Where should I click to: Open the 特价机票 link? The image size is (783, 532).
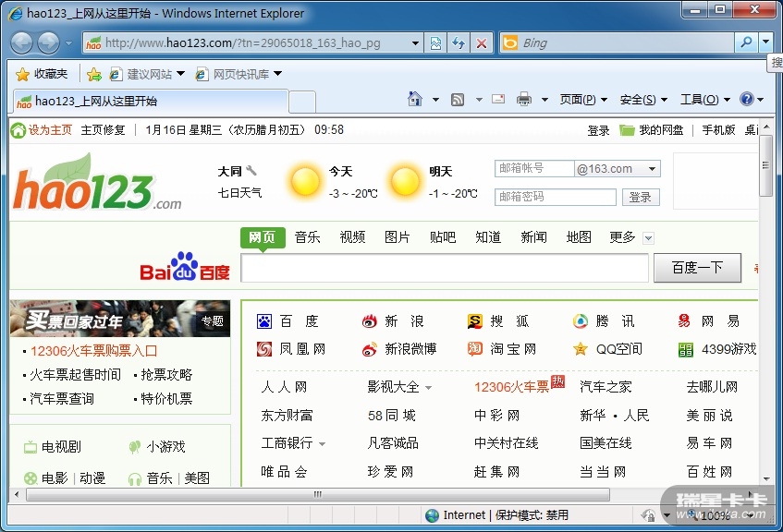[166, 399]
